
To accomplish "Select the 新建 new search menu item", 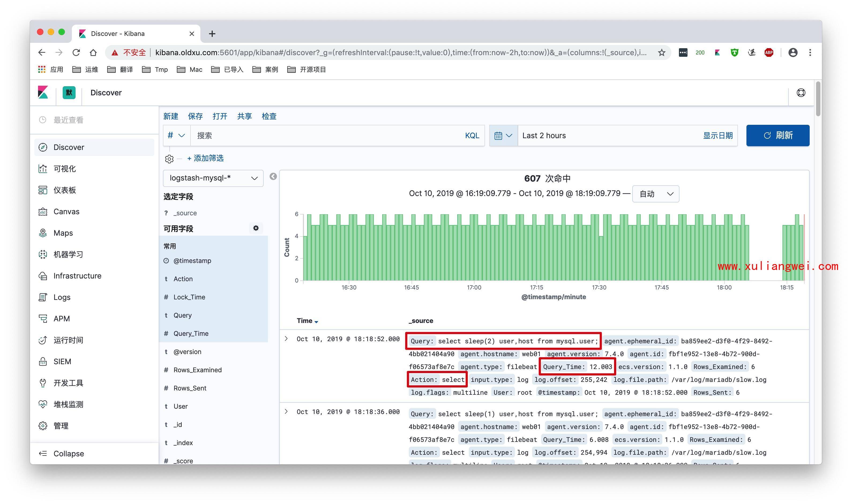I will pyautogui.click(x=170, y=116).
